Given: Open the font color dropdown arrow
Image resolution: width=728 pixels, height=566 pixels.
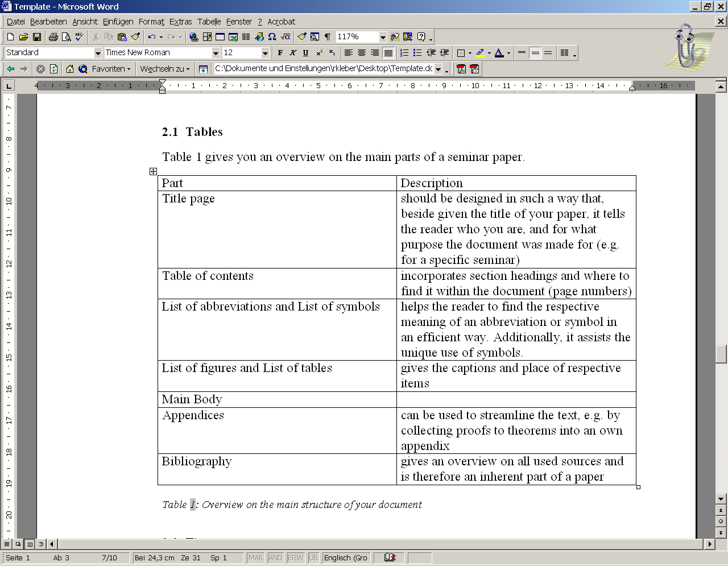Looking at the screenshot, I should (508, 53).
